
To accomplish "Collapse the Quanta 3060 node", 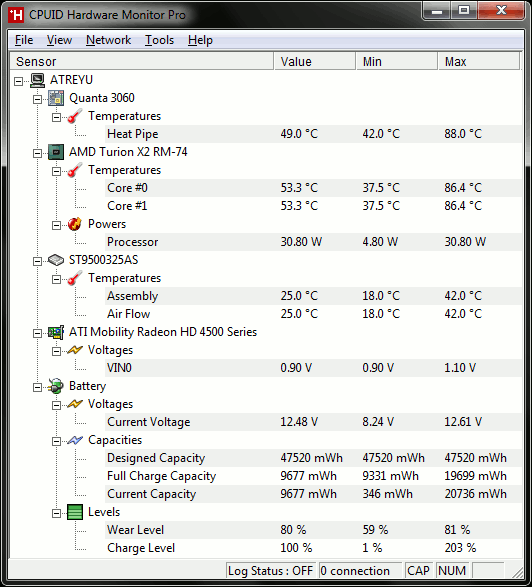I will click(x=37, y=99).
